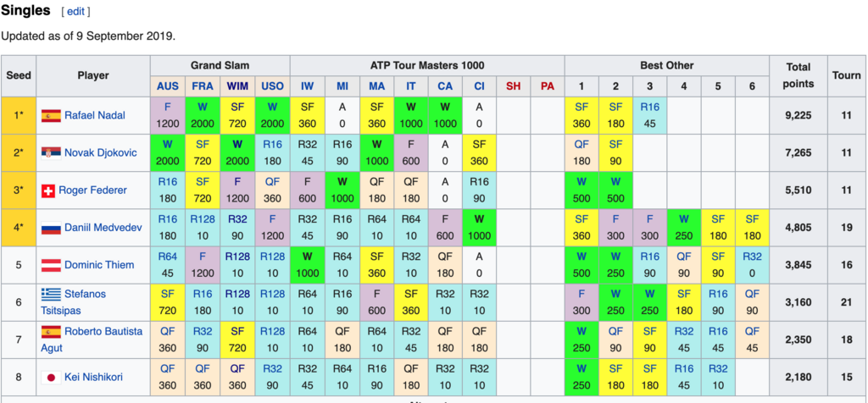
Task: Open the IT Masters column link
Action: click(x=411, y=86)
